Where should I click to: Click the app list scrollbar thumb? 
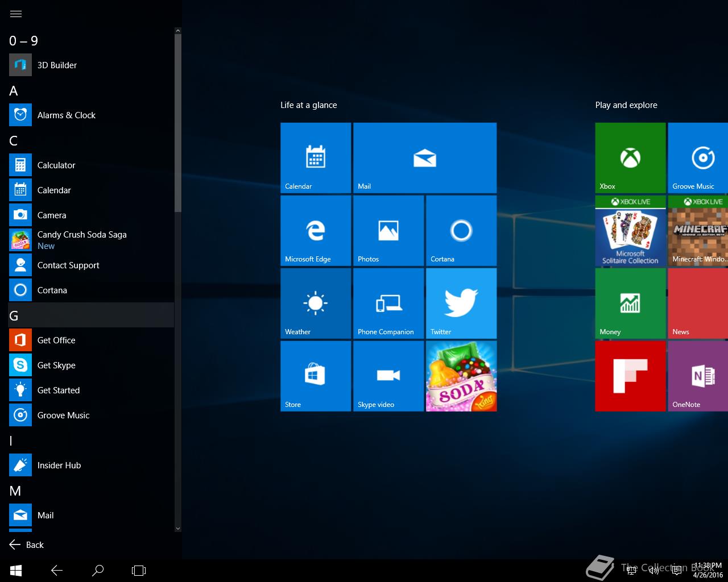point(178,123)
